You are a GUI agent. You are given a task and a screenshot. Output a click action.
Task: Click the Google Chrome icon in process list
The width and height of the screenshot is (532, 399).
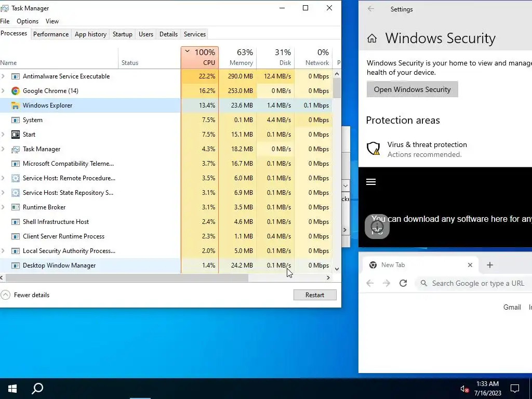coord(15,91)
